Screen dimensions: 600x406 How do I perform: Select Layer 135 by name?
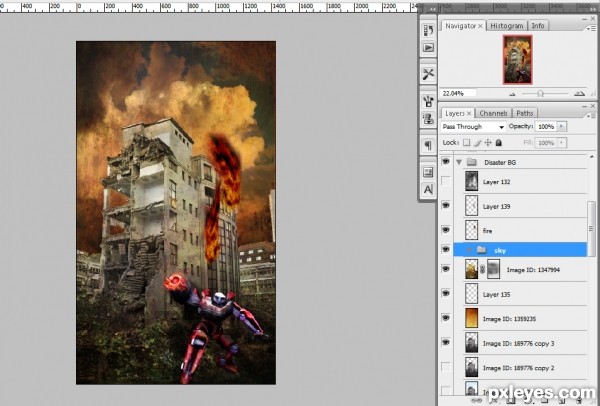(x=496, y=295)
